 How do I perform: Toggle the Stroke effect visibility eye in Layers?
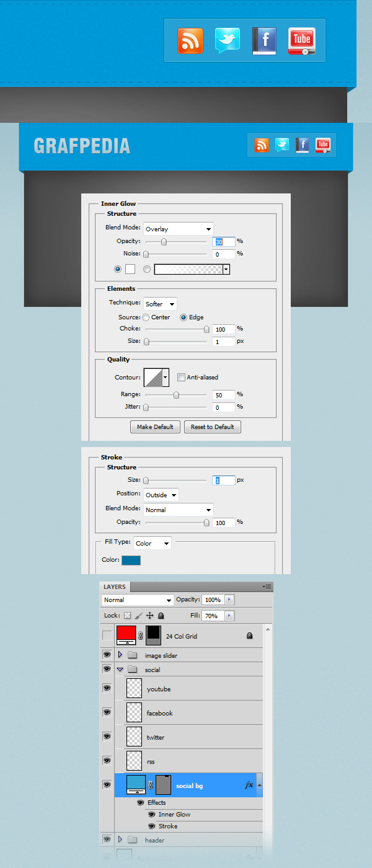pos(151,826)
